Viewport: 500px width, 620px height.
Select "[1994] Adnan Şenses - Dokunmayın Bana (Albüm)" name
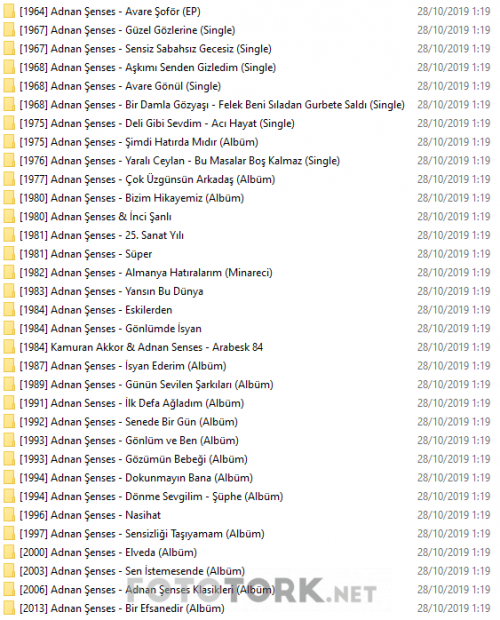click(136, 478)
